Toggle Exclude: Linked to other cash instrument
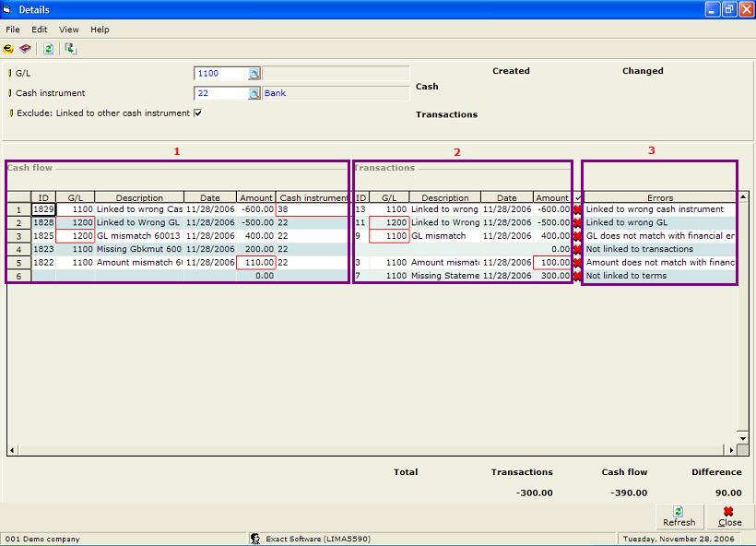This screenshot has width=756, height=546. click(x=197, y=111)
